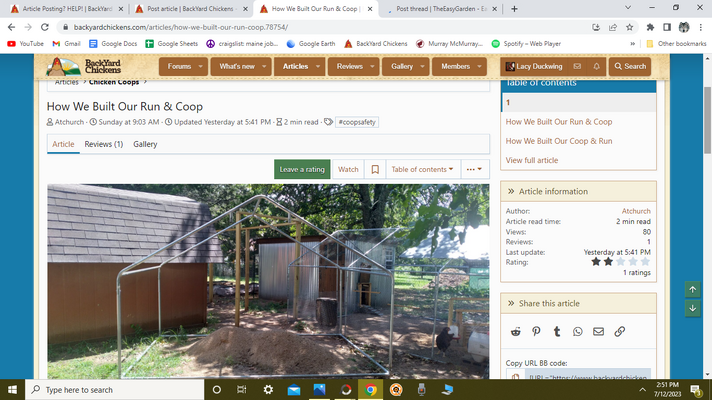Screen dimensions: 712x400
Task: Share article via Reddit icon
Action: (515, 331)
